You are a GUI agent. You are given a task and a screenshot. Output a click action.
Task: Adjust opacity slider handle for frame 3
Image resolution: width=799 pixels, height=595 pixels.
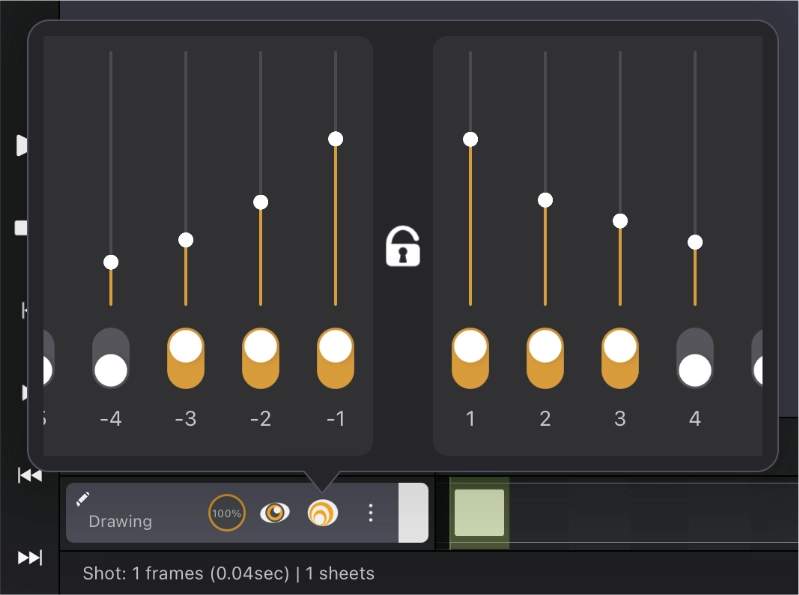point(620,221)
